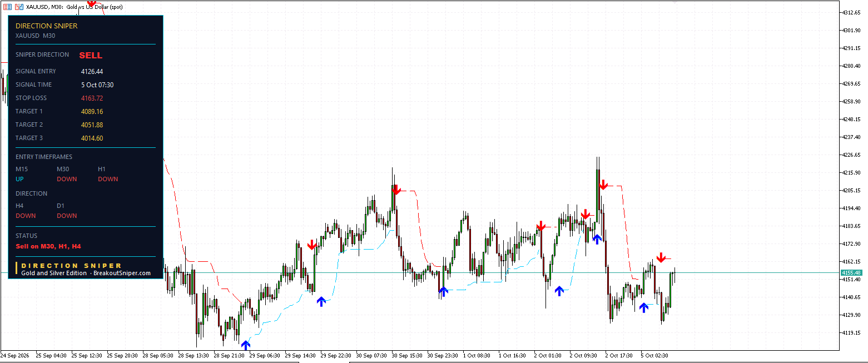The height and width of the screenshot is (363, 868).
Task: Click the DOWN status under H4
Action: pos(26,216)
